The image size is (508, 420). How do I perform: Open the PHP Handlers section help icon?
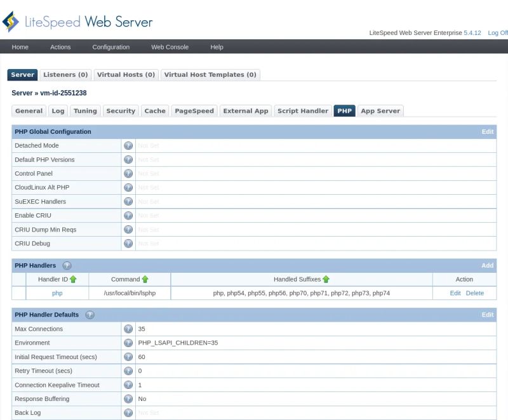tap(68, 265)
